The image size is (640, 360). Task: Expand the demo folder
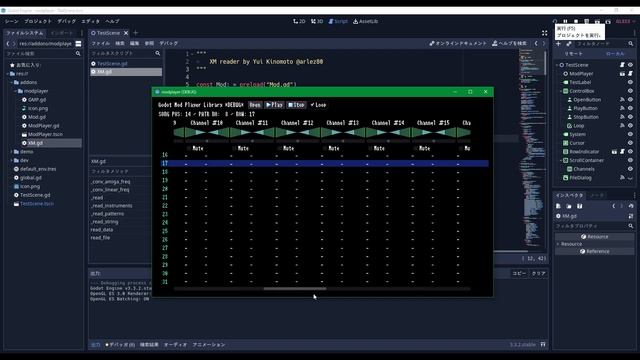coord(12,152)
